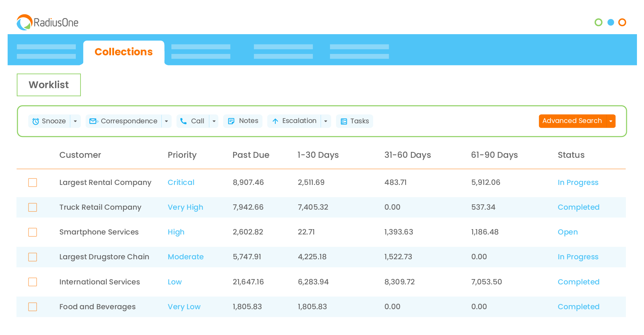Open the Critical priority link
This screenshot has width=644, height=335.
(181, 183)
